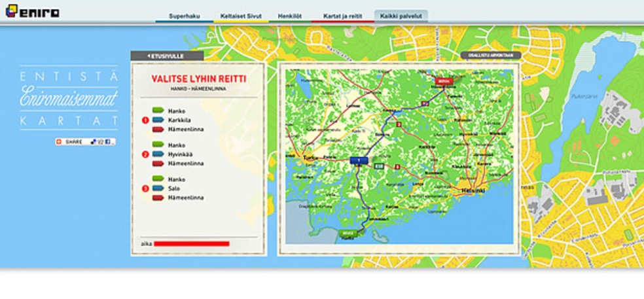The width and height of the screenshot is (644, 299).
Task: Open the Superhaku tab
Action: click(184, 15)
